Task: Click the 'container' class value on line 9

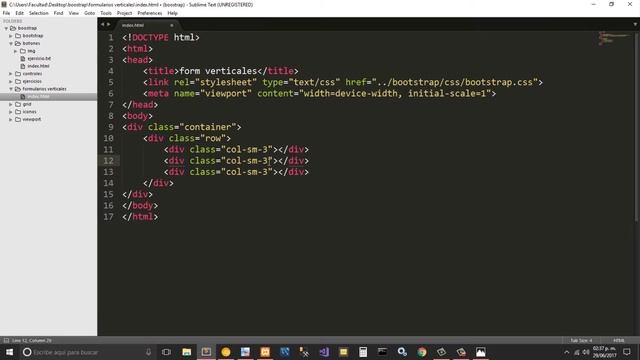Action: 208,127
